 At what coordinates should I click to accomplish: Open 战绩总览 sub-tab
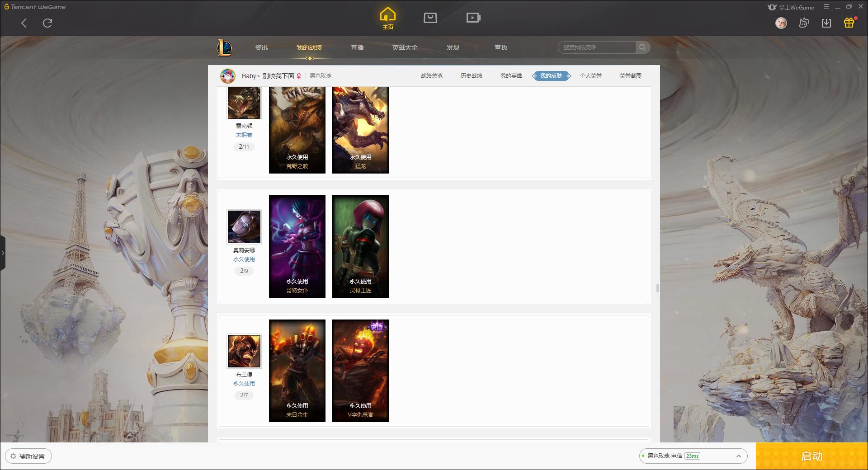click(432, 76)
